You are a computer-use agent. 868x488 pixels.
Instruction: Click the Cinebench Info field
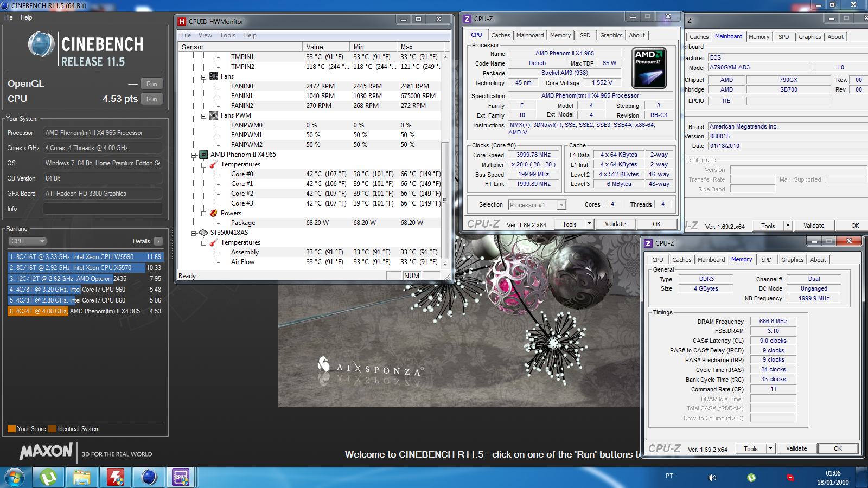point(103,209)
